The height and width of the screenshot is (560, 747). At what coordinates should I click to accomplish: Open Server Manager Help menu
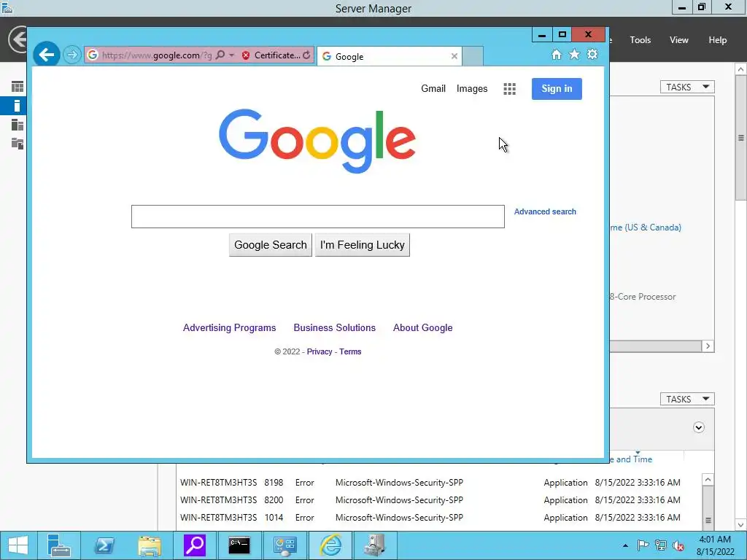click(x=717, y=40)
